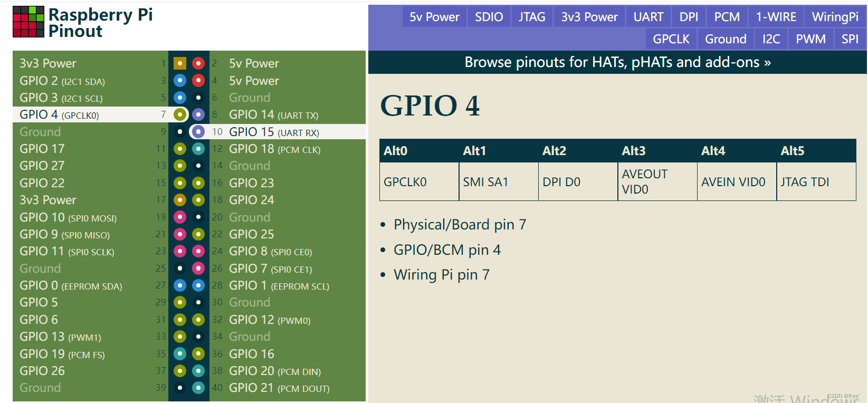Viewport: 868px width, 403px height.
Task: Select the blue pin 5 GPIO 3 dot
Action: tap(180, 98)
